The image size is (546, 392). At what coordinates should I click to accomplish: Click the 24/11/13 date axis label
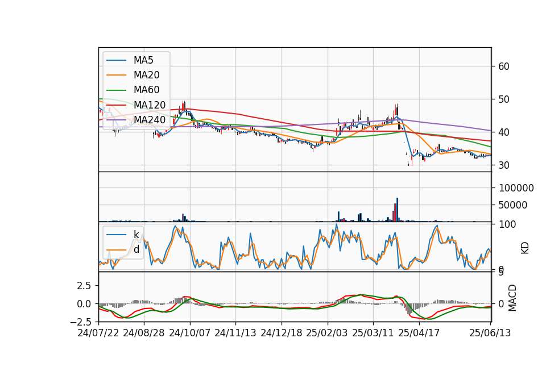(x=235, y=333)
